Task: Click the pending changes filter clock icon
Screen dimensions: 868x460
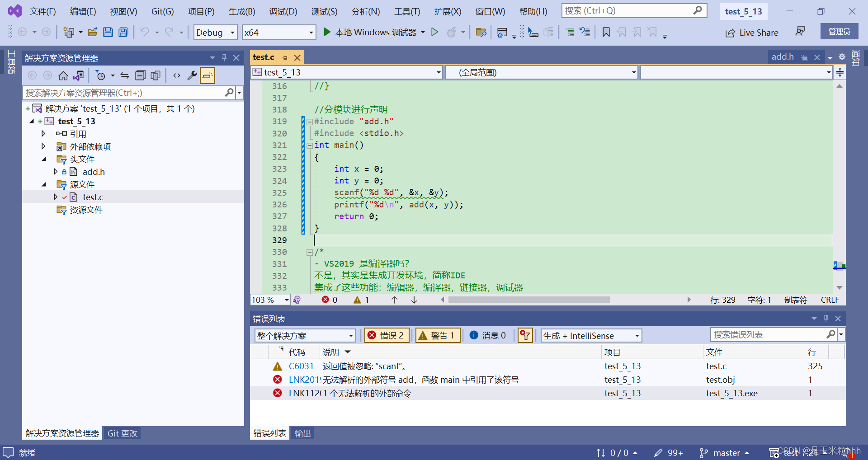Action: (x=100, y=75)
